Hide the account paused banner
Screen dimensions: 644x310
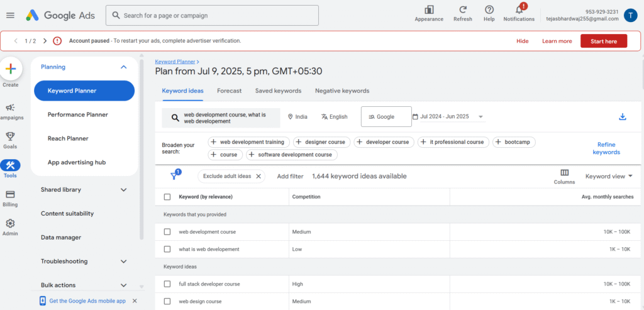(523, 41)
